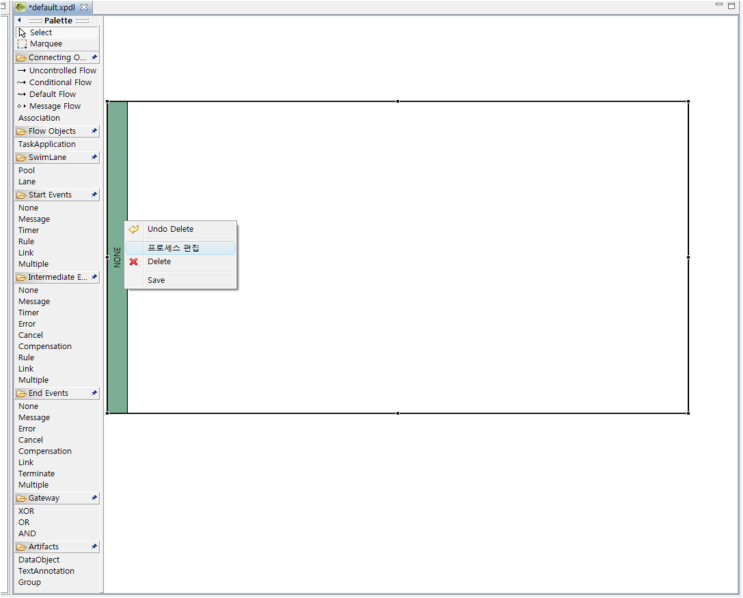Collapse the Flow Objects drawer
The image size is (743, 598).
tap(51, 131)
